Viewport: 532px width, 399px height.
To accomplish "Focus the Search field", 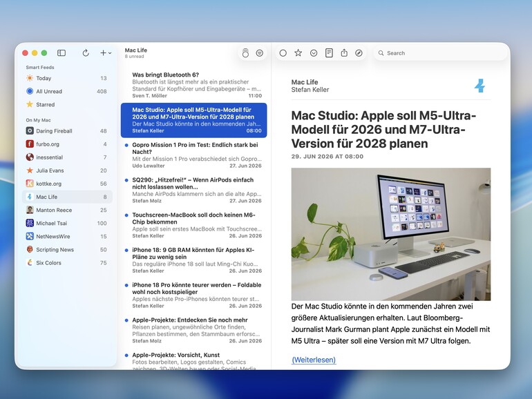I will click(x=440, y=53).
